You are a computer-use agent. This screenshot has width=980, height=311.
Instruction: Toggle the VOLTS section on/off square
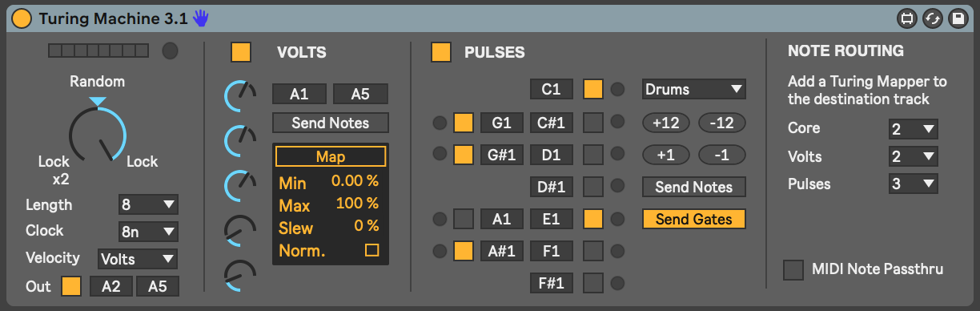click(241, 53)
